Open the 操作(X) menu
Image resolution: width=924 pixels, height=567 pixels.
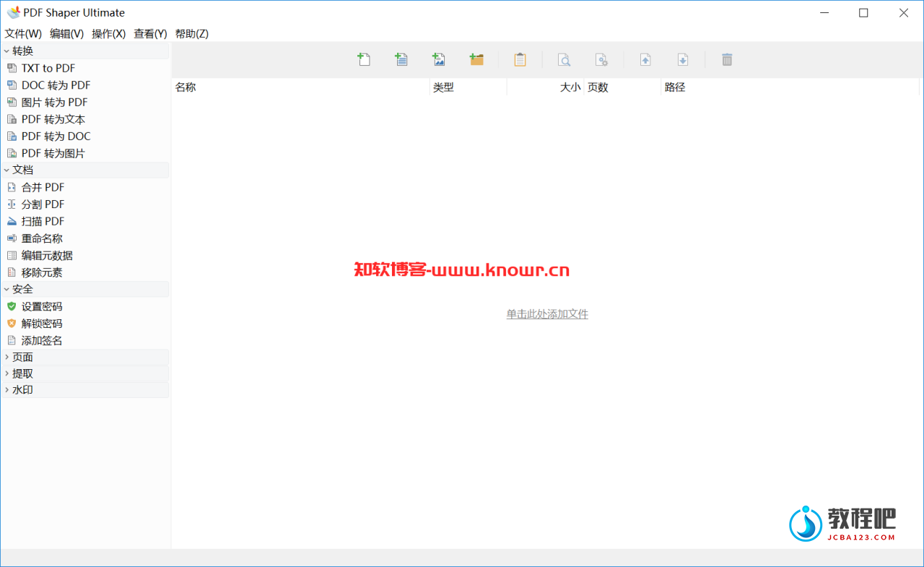109,34
